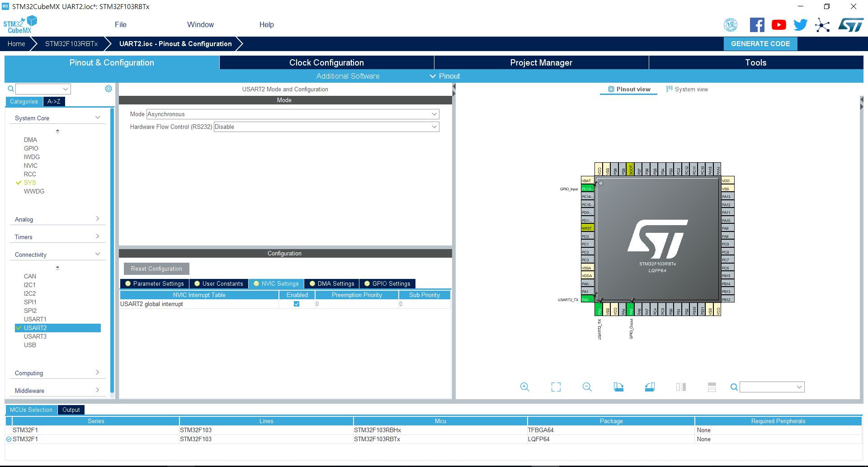Open Additional Software
Image resolution: width=868 pixels, height=467 pixels.
click(348, 76)
